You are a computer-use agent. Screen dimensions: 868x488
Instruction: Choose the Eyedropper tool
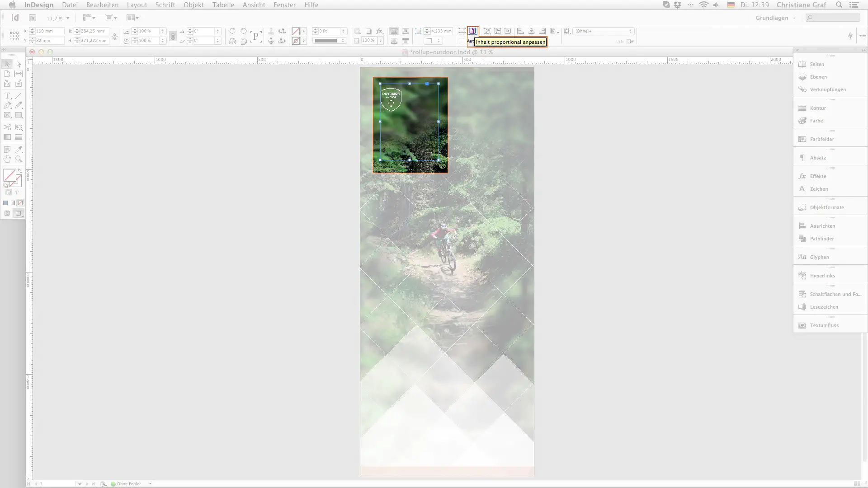coord(19,149)
